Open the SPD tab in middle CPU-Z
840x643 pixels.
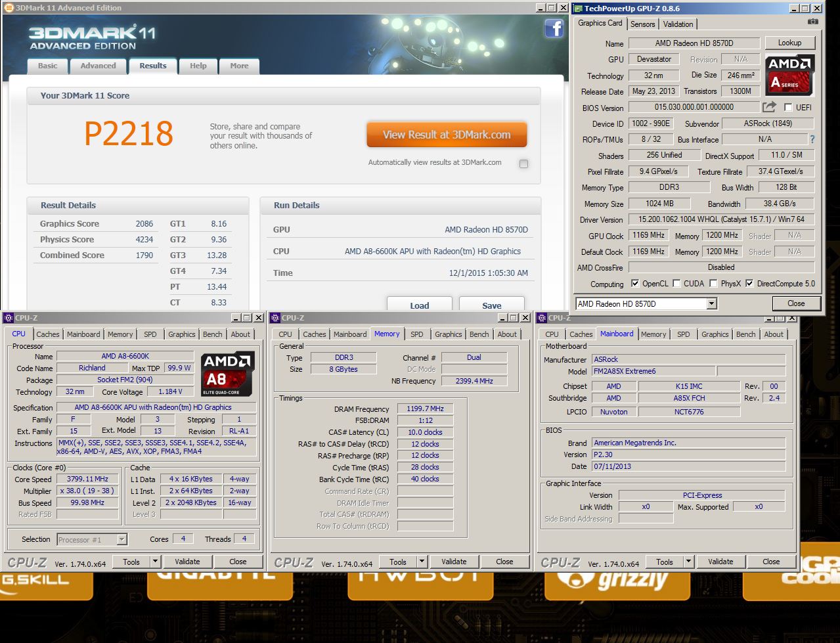[x=417, y=334]
